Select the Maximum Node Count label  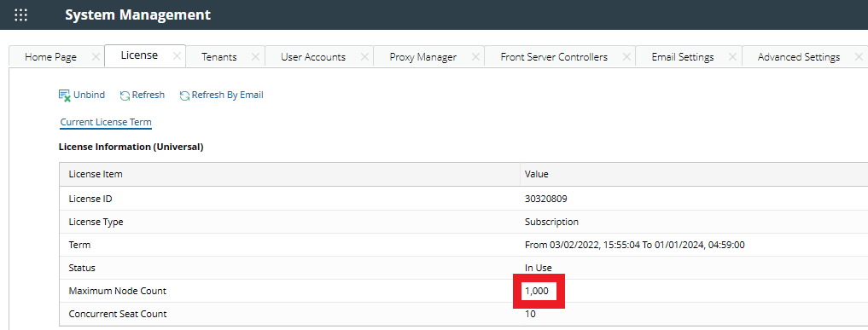(118, 291)
